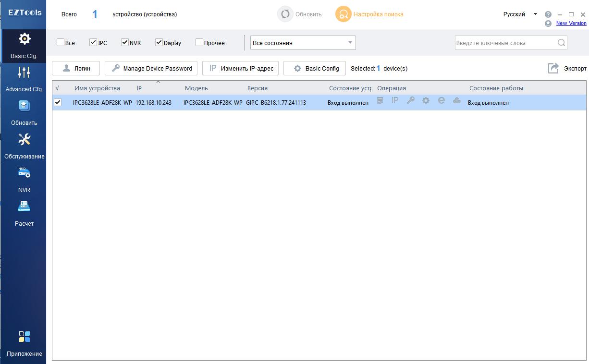This screenshot has width=589, height=364.
Task: Open the Все состояния status dropdown
Action: tap(303, 43)
